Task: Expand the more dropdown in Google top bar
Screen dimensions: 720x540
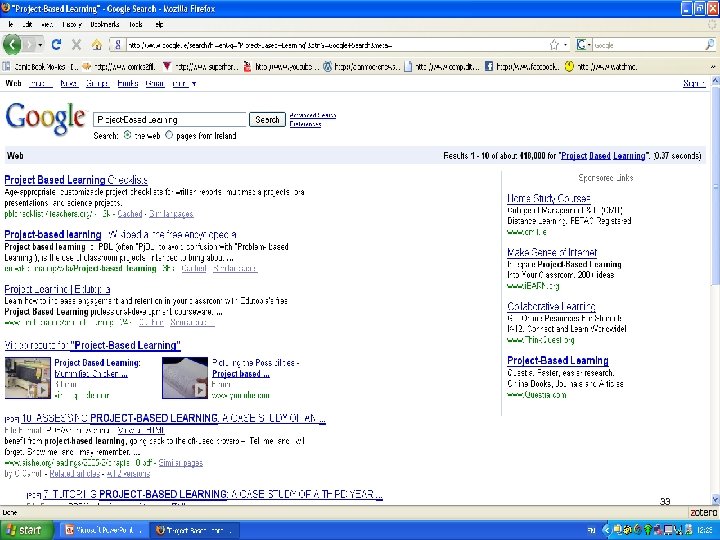Action: [x=184, y=84]
